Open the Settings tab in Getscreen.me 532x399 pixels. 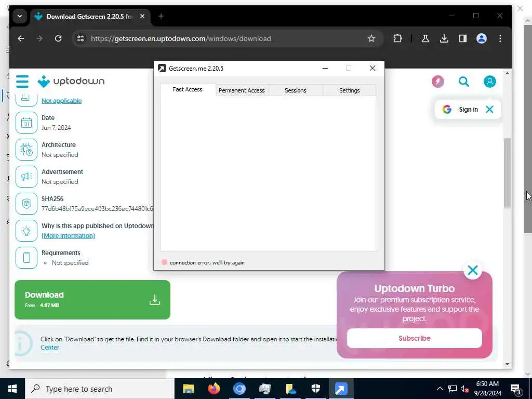click(x=350, y=90)
